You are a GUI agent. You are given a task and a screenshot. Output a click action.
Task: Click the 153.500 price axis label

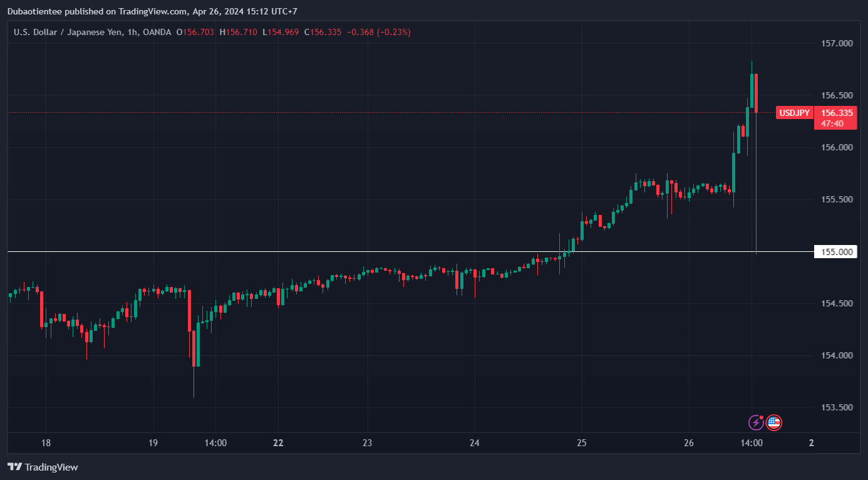[837, 407]
